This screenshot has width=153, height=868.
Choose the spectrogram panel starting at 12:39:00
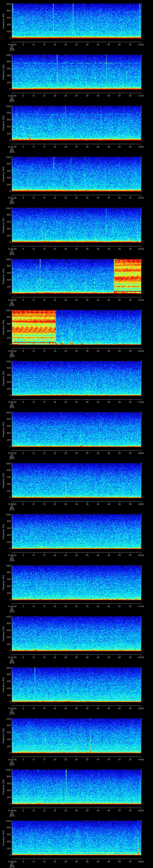[76, 531]
